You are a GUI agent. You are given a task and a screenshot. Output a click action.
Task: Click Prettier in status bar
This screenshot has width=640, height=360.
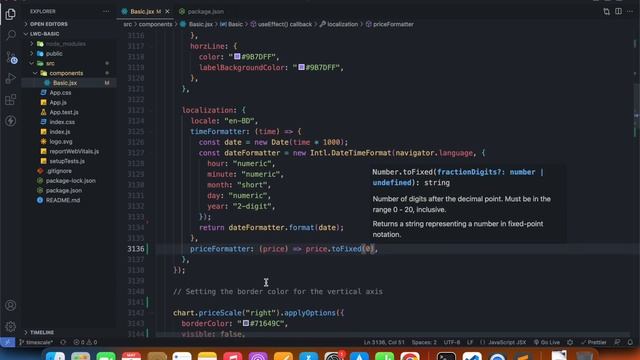point(594,342)
